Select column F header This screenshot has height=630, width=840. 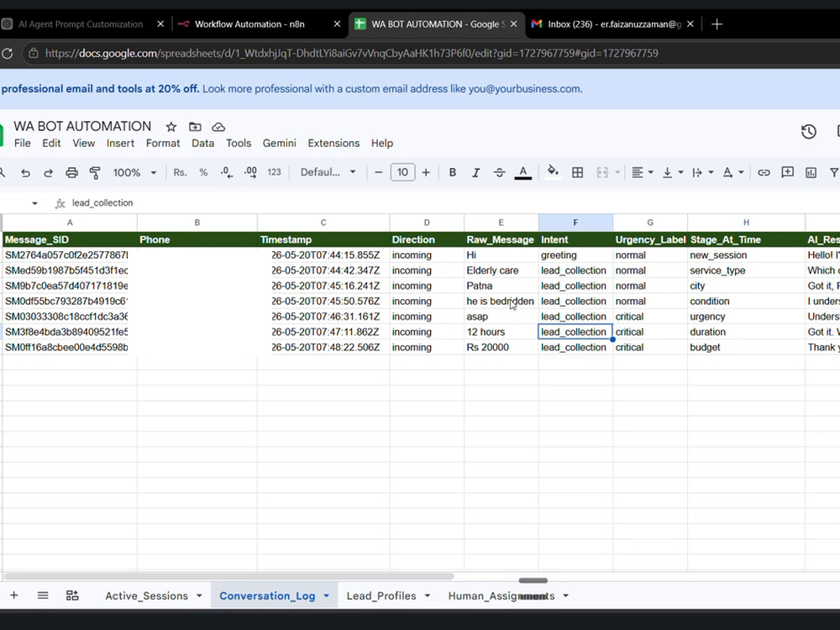pos(575,223)
